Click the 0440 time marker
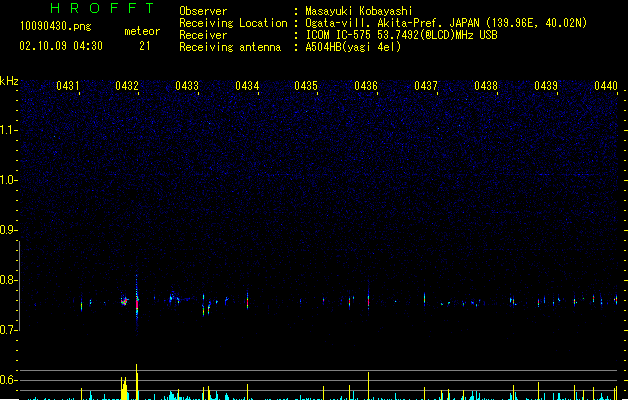The width and height of the screenshot is (629, 400). pos(606,86)
